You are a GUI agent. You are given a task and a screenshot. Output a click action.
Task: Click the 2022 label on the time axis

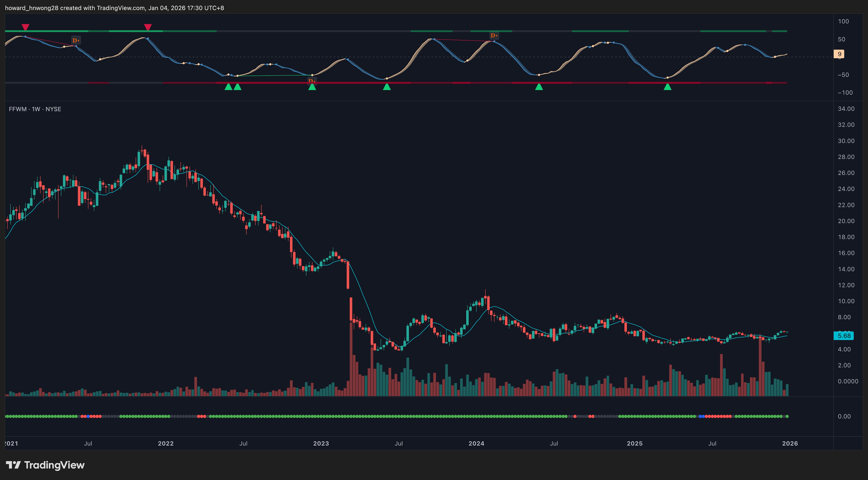166,443
